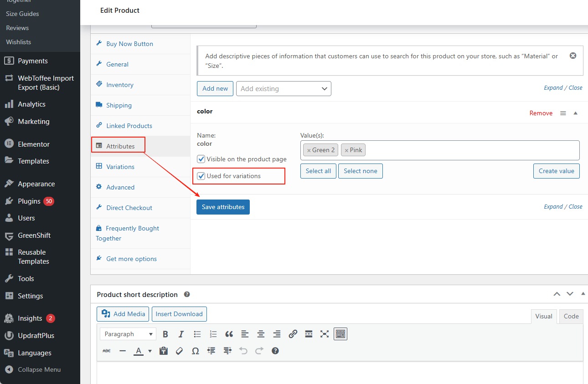The height and width of the screenshot is (384, 588).
Task: Click the Save attributes button
Action: point(223,207)
